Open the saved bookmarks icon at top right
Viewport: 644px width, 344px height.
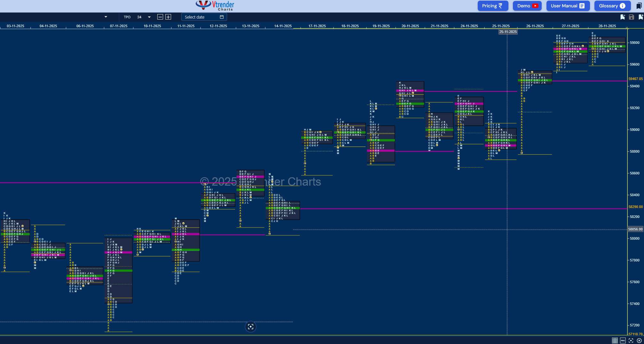pyautogui.click(x=639, y=6)
